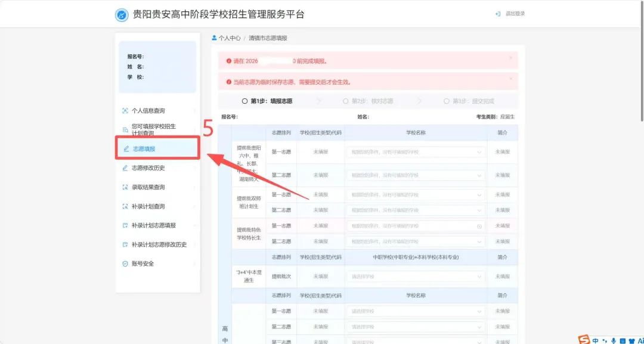Click the 提前批次 cell in 3+4 row
644x344 pixels.
(x=281, y=276)
